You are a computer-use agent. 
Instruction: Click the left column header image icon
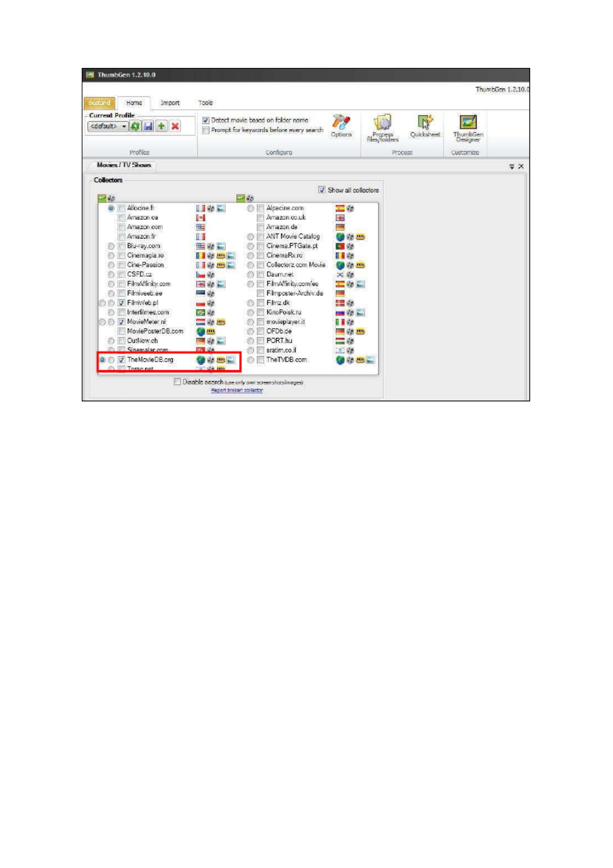pos(102,198)
